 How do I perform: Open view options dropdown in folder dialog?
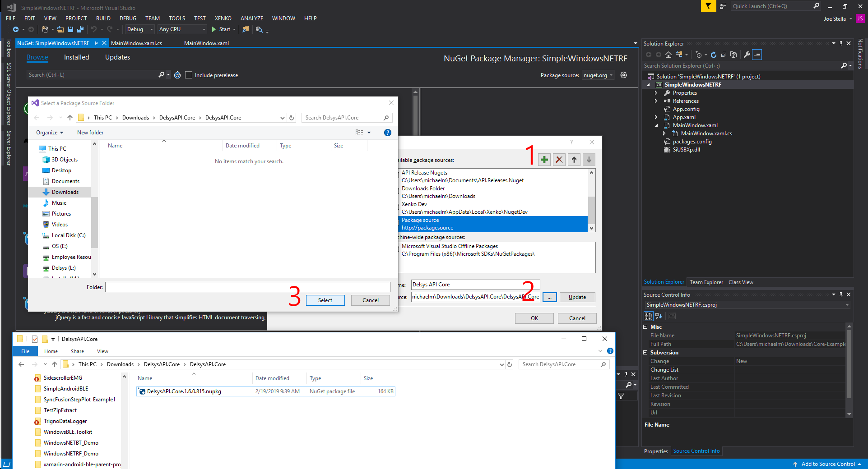click(x=369, y=133)
